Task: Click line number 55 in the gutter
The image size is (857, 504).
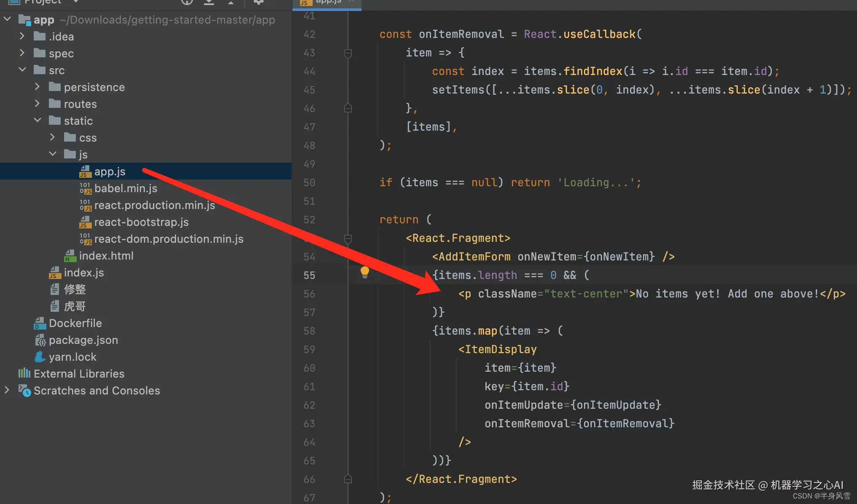Action: pos(309,276)
